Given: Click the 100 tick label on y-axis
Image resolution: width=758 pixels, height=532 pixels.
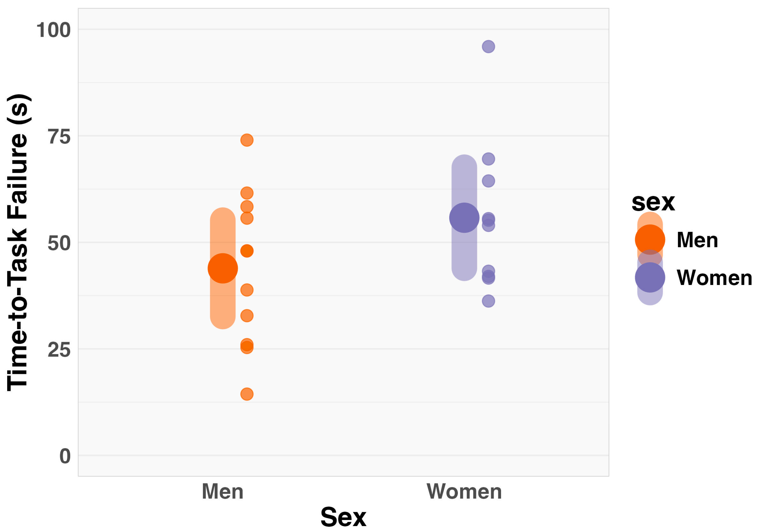Looking at the screenshot, I should (x=54, y=30).
